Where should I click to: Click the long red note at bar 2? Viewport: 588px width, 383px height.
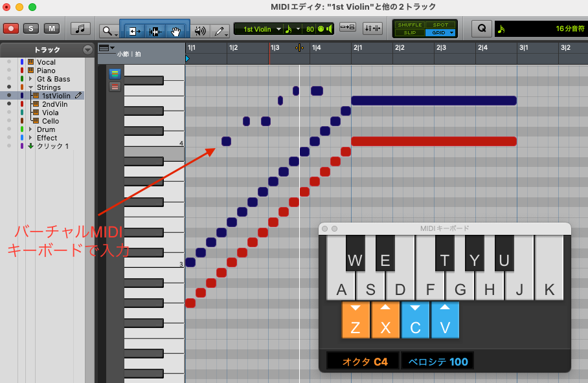pos(434,141)
